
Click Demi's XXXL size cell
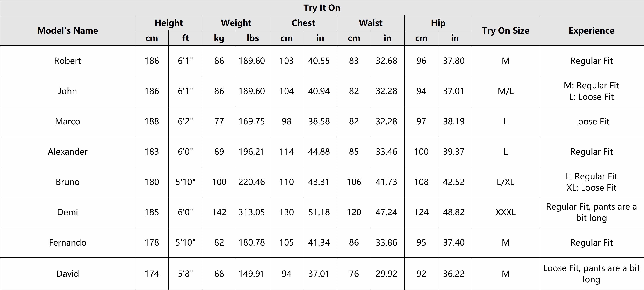[x=505, y=212]
